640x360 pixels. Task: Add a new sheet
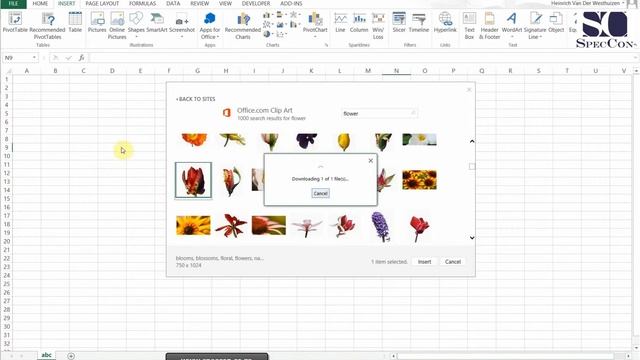(71, 356)
